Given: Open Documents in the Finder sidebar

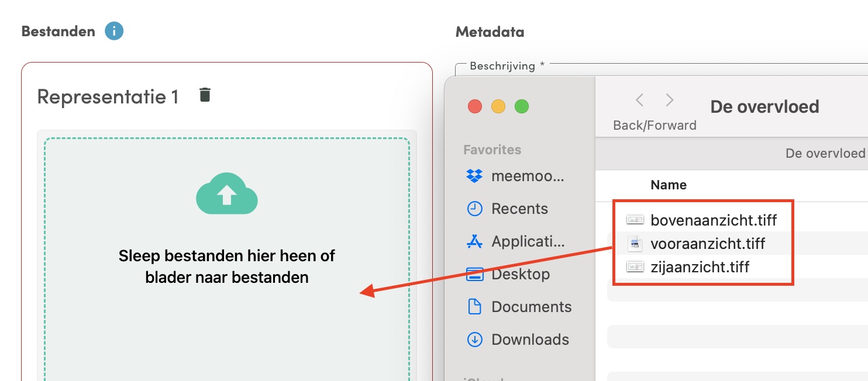Looking at the screenshot, I should pyautogui.click(x=518, y=307).
